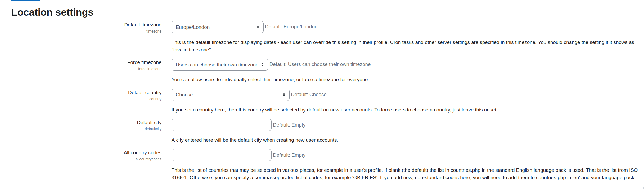Expand the Force timezone dropdown
This screenshot has width=644, height=189.
(x=220, y=65)
